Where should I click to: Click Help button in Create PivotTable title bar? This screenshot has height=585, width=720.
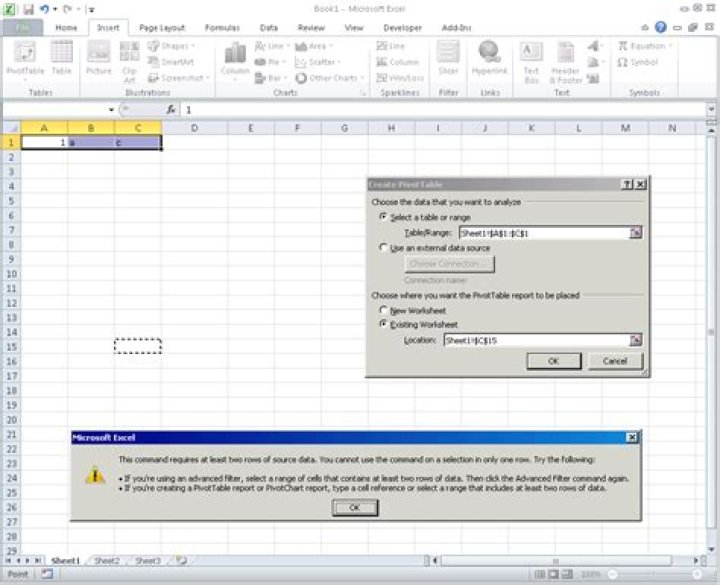(x=627, y=185)
